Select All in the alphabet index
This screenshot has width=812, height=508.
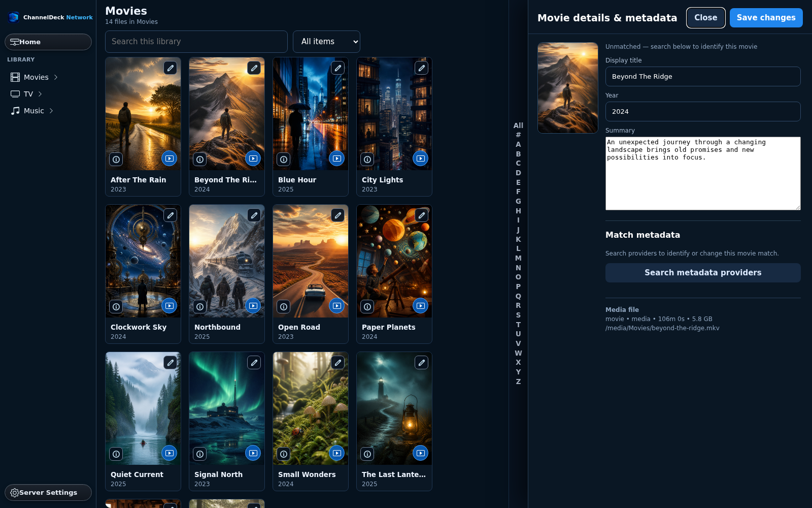518,125
